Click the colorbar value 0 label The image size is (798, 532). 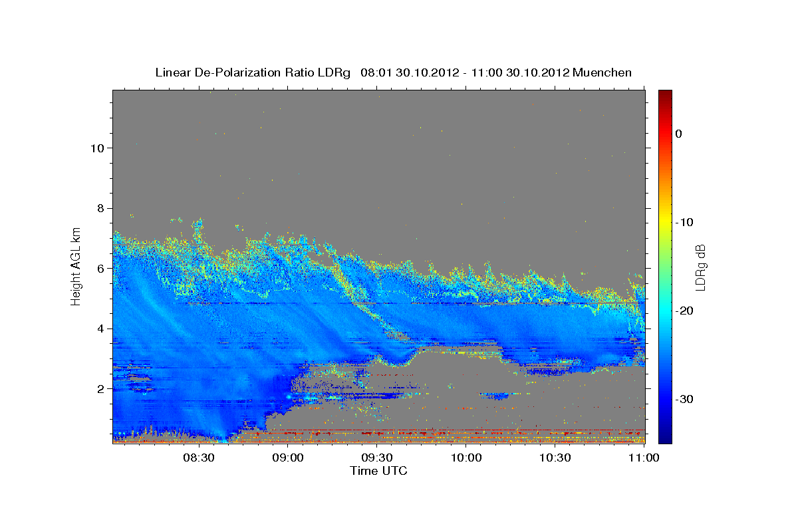(679, 134)
